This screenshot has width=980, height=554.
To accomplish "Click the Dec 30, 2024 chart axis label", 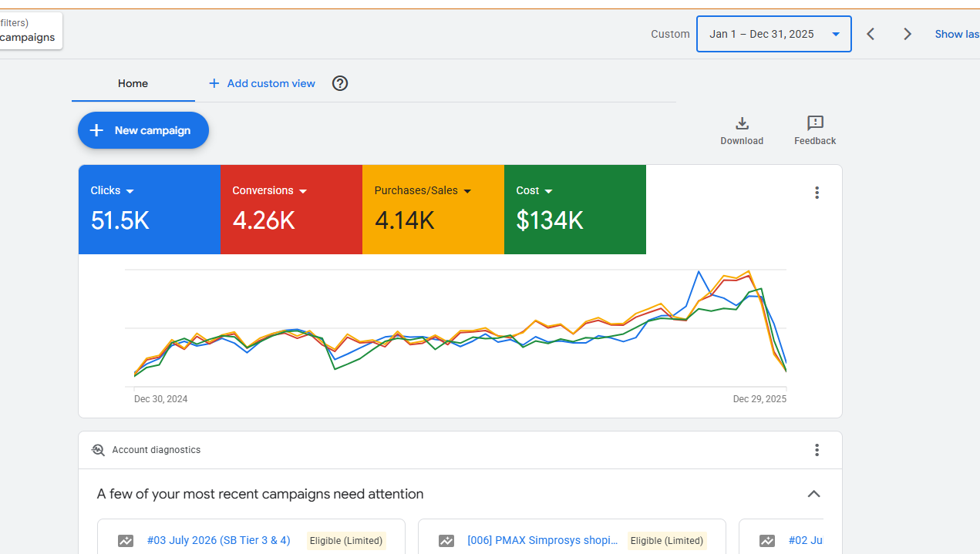I will (160, 399).
